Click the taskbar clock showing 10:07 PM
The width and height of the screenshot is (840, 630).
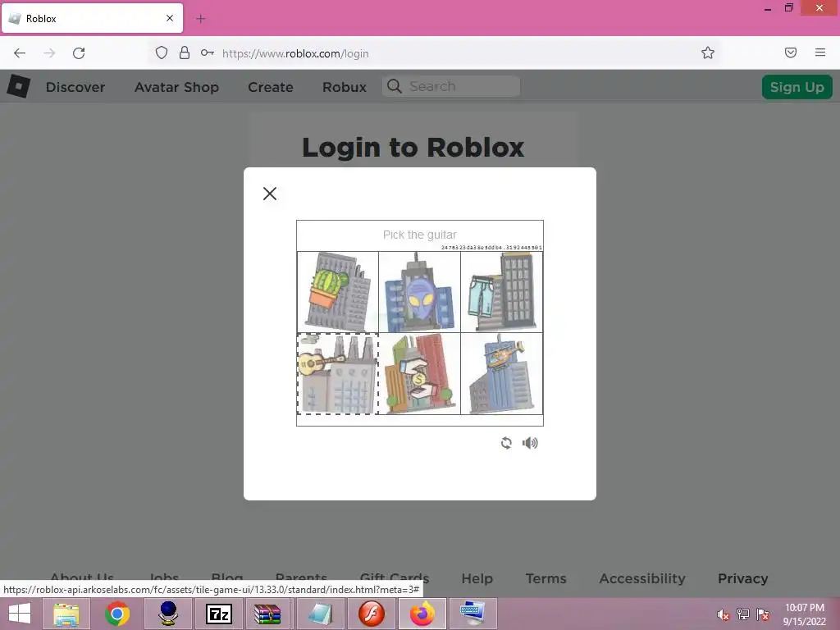804,614
